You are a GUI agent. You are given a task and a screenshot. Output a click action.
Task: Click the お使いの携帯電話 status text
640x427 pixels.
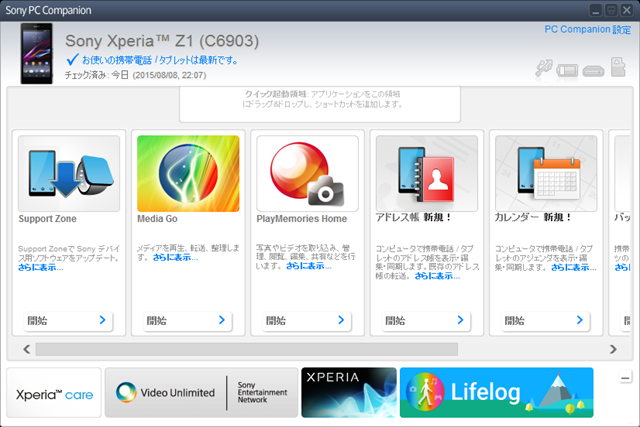160,60
